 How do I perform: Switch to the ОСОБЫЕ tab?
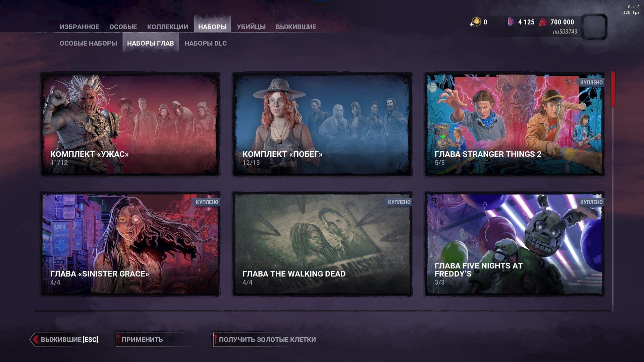tap(123, 27)
